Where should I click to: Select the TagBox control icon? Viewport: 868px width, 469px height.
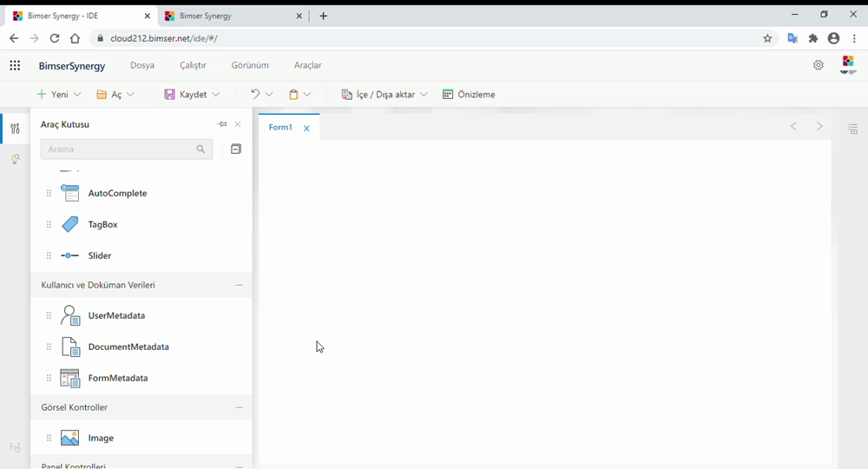tap(70, 224)
